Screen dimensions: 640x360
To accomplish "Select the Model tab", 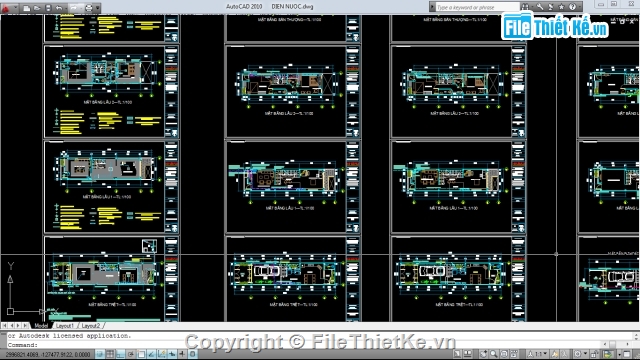I will (41, 326).
